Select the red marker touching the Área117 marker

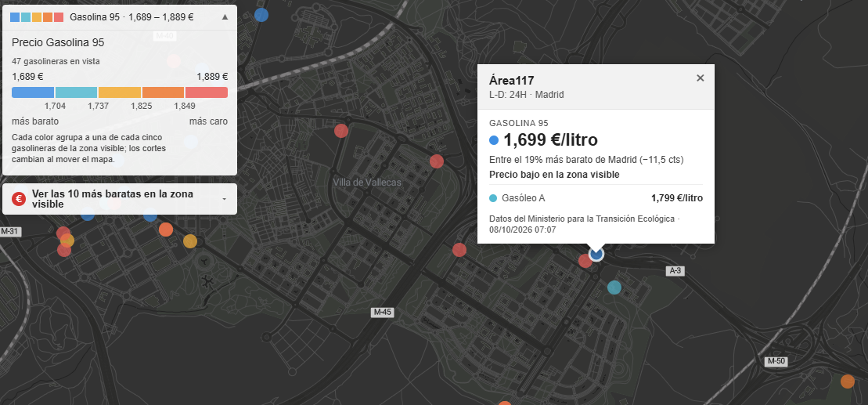[x=585, y=260]
